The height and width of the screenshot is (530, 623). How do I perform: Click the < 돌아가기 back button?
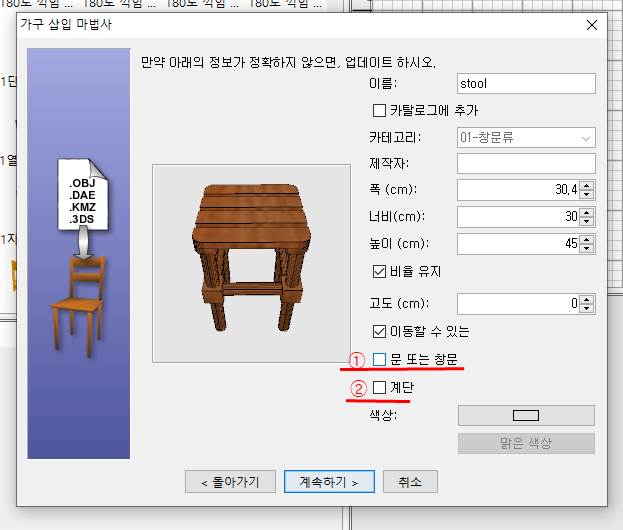230,482
